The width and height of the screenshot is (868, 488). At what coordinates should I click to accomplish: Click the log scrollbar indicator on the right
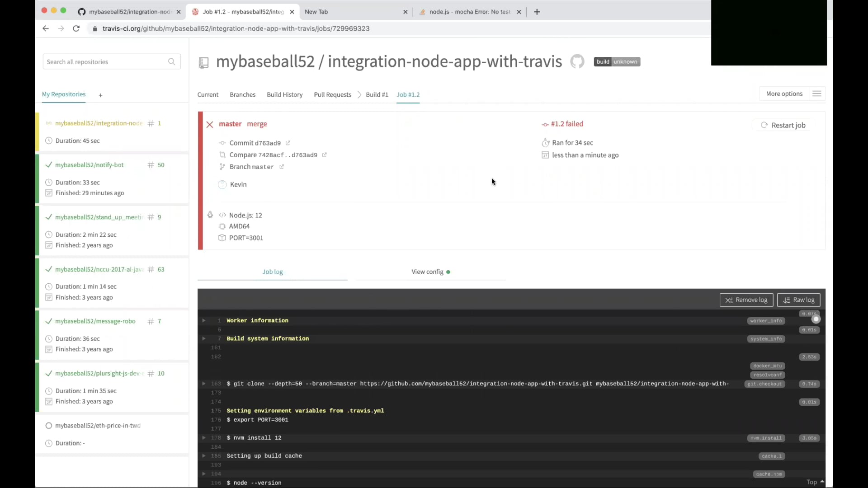[816, 319]
